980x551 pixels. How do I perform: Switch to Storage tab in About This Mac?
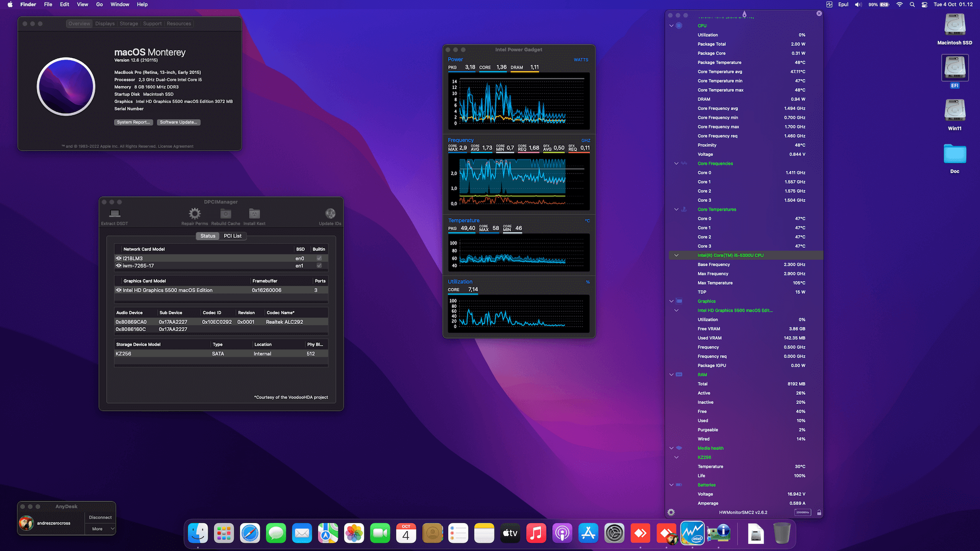pyautogui.click(x=129, y=23)
